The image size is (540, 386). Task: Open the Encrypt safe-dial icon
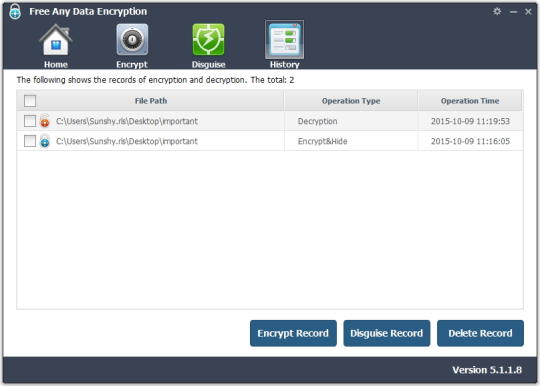[132, 40]
